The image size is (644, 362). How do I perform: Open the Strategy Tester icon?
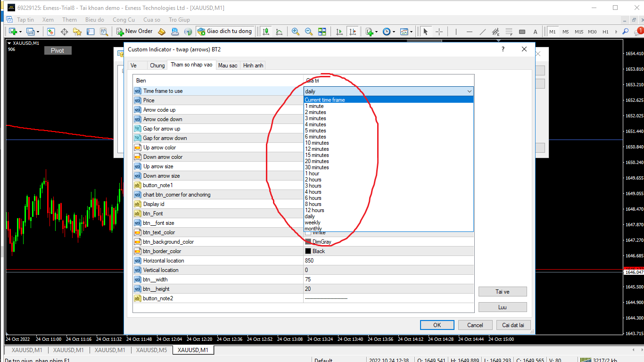[104, 32]
